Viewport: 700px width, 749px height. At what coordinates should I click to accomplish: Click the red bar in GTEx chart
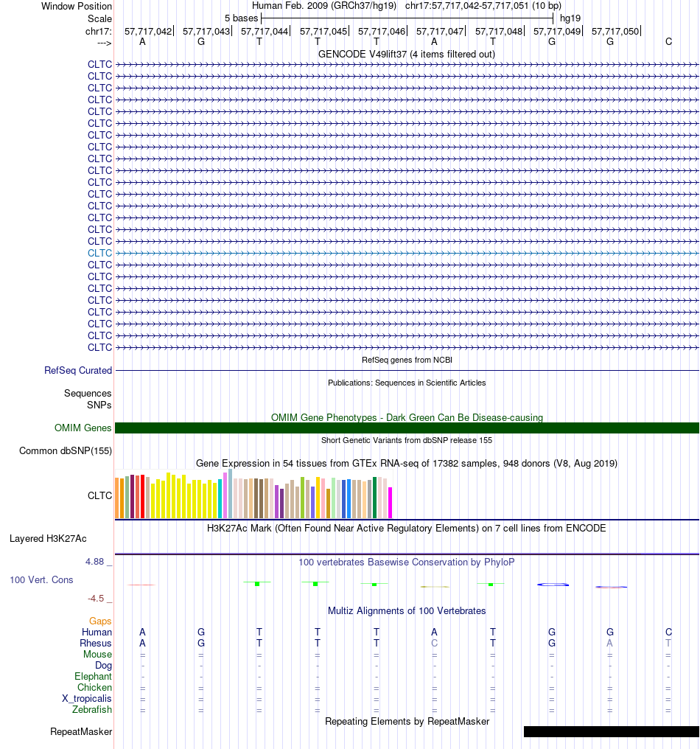(x=142, y=497)
